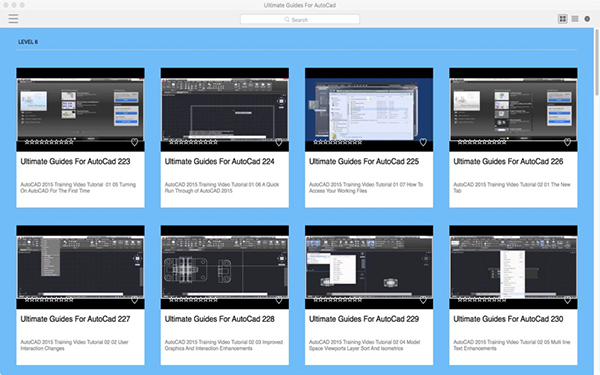Click the Search field

click(300, 19)
